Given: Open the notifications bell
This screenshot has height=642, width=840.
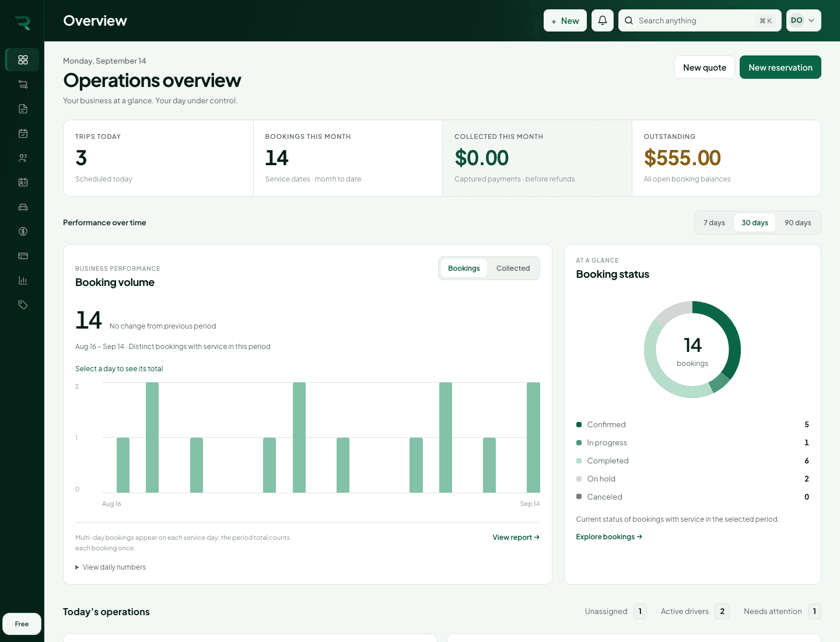Looking at the screenshot, I should coord(603,20).
